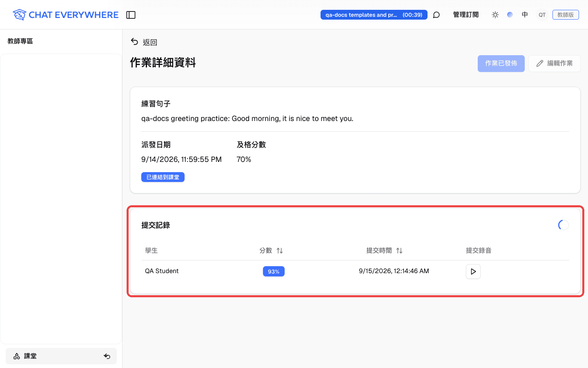Click the 教師專區 sidebar heading
The height and width of the screenshot is (368, 588).
(x=20, y=41)
